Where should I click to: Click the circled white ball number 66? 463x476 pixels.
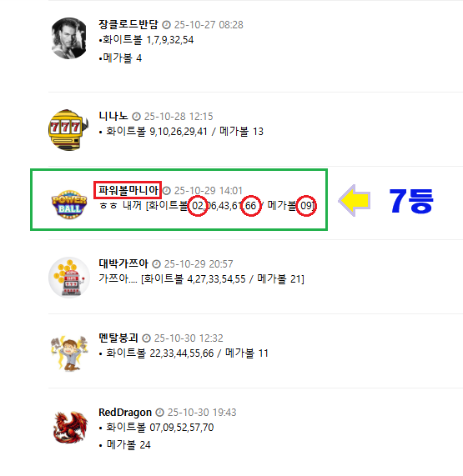[x=251, y=206]
